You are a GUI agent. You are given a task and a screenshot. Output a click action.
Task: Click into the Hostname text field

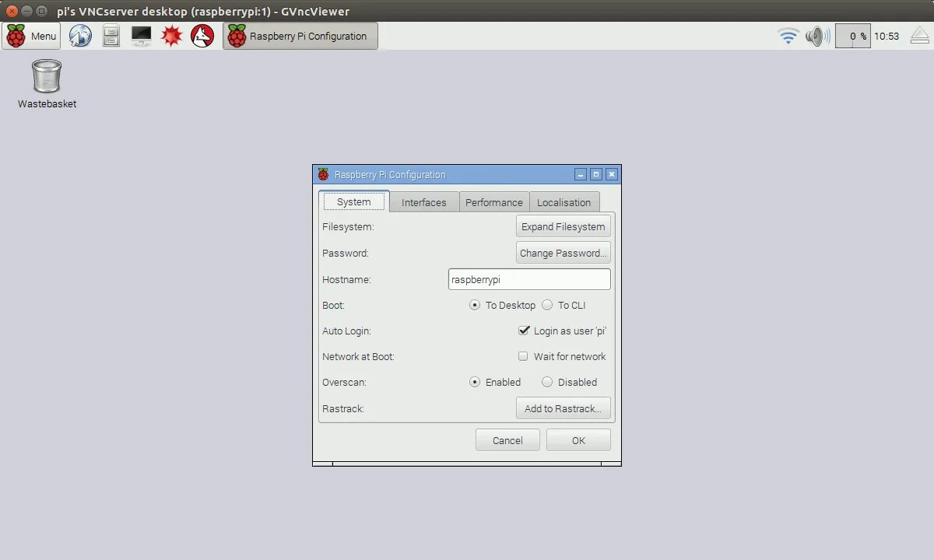pyautogui.click(x=529, y=279)
